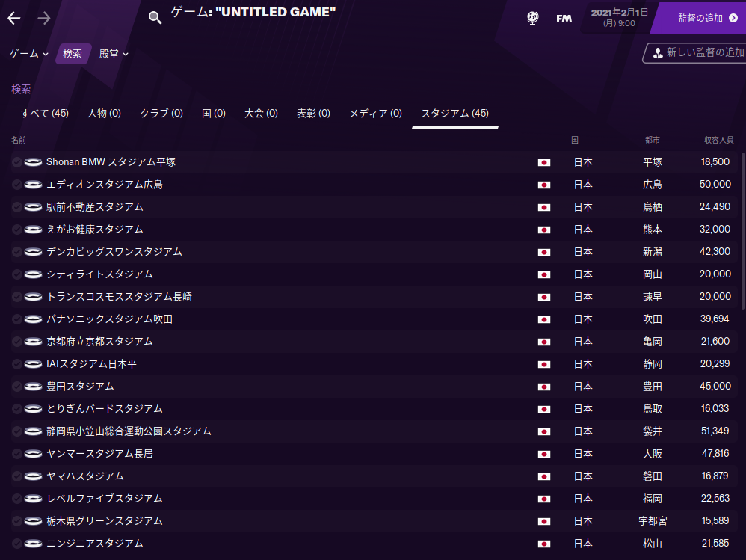Click Japan flag in Shonan BMW row

(543, 162)
